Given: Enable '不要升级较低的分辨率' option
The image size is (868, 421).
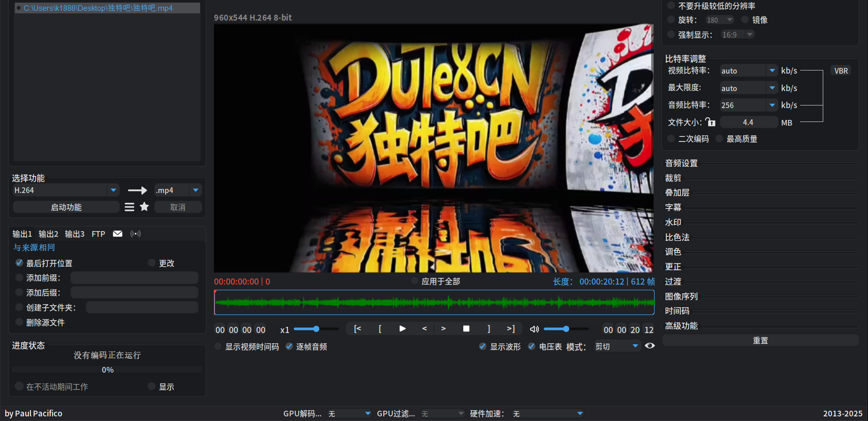Looking at the screenshot, I should pos(671,6).
